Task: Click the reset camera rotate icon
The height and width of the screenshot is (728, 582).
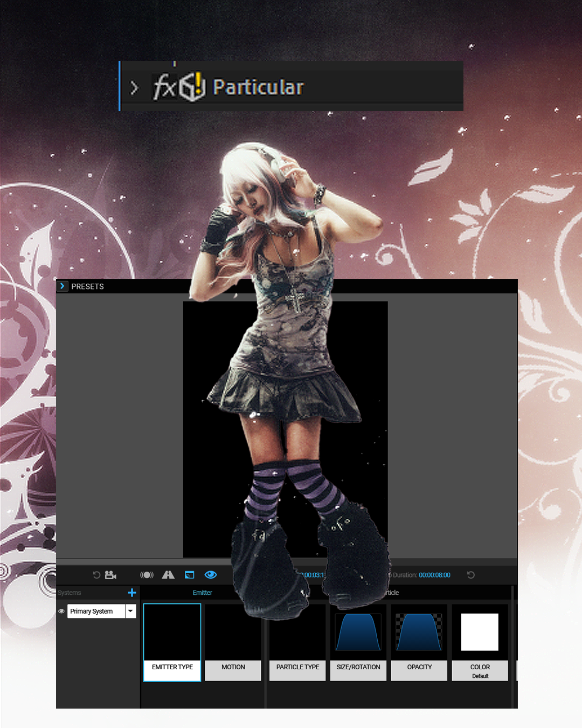Action: [x=96, y=575]
